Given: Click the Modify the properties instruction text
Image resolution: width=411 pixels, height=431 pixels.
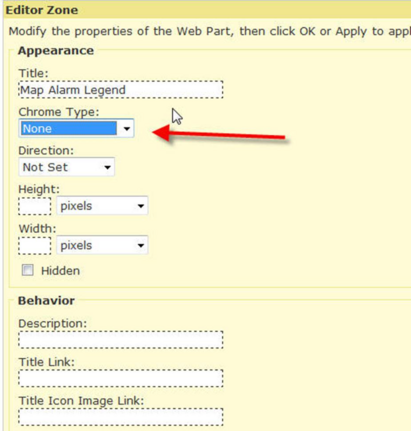Looking at the screenshot, I should click(210, 31).
